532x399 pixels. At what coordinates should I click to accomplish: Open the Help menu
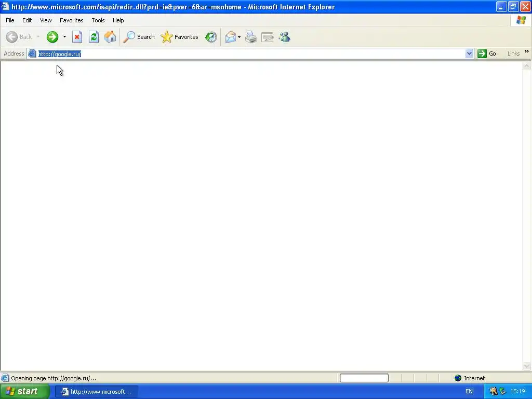pos(118,20)
